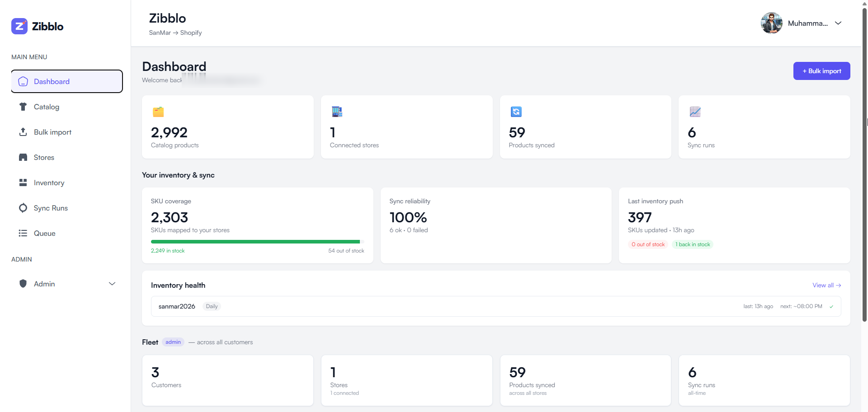
Task: Click the 0 out of stock badge
Action: tap(648, 244)
